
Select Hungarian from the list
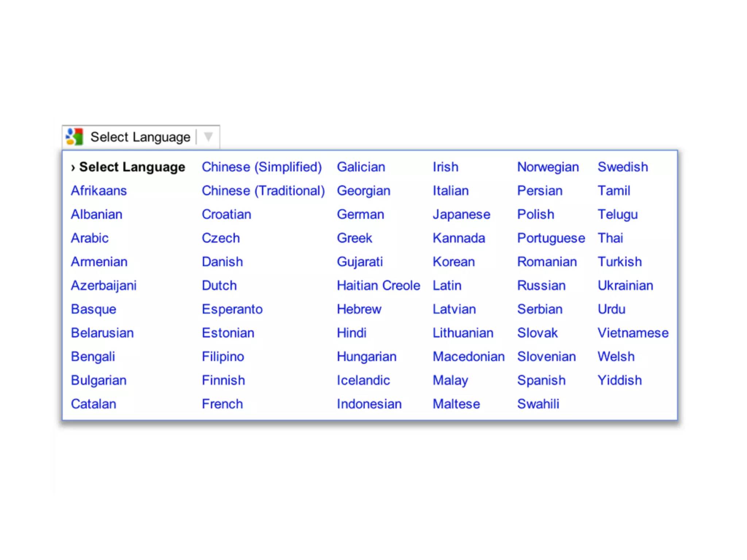[367, 357]
